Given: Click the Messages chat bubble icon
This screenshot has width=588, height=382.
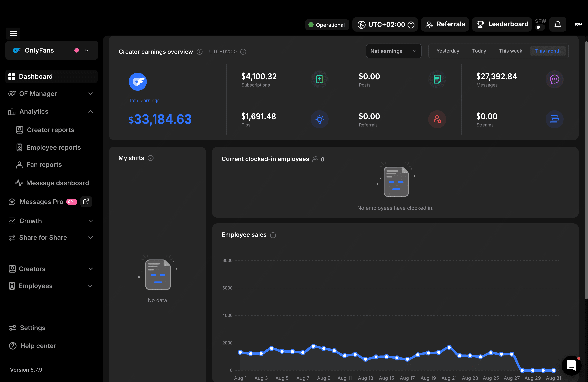Looking at the screenshot, I should coord(554,79).
